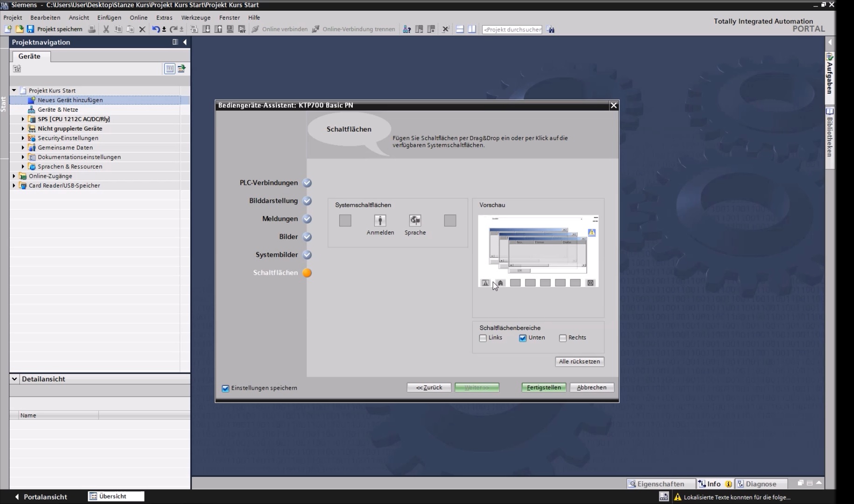Viewport: 854px width, 504px height.
Task: Click the << Zurück button
Action: tap(429, 387)
